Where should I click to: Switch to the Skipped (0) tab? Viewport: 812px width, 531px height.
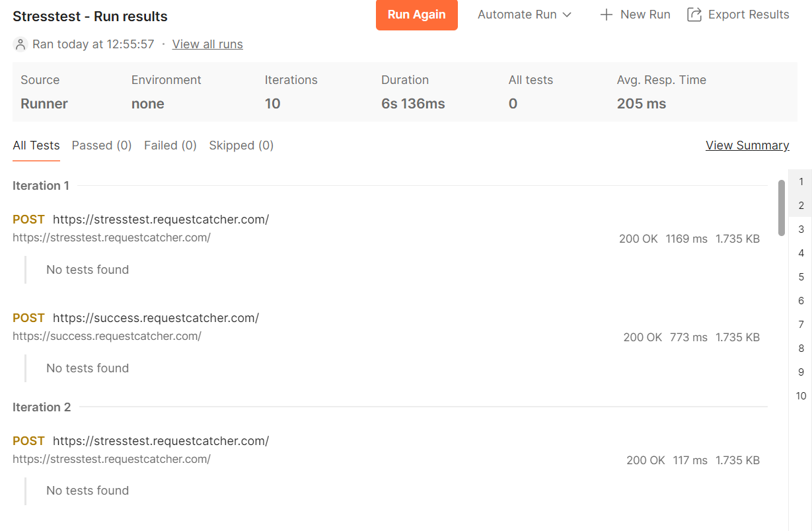[241, 145]
